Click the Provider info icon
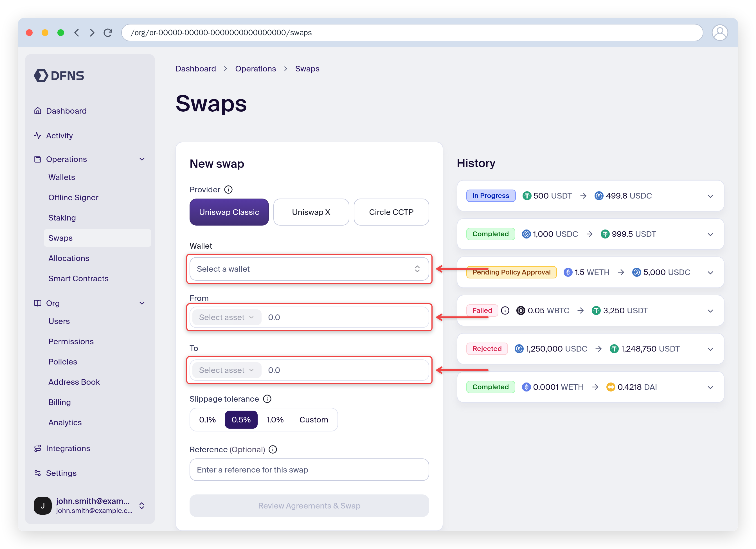The image size is (756, 549). pyautogui.click(x=228, y=190)
